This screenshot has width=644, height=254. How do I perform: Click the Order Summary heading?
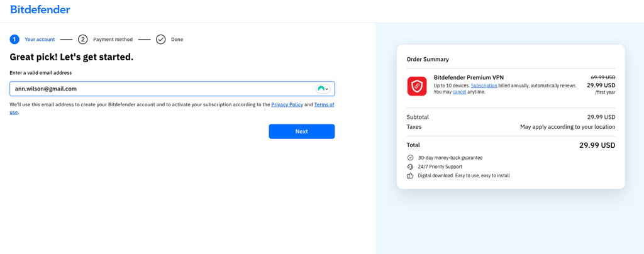[x=428, y=59]
